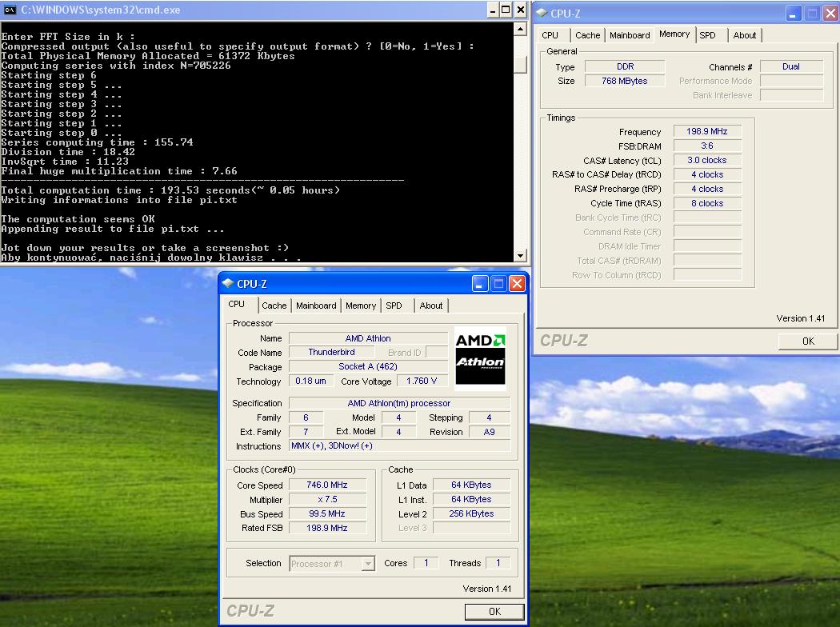
Task: Click Channels # value 'Dual'
Action: tap(791, 67)
